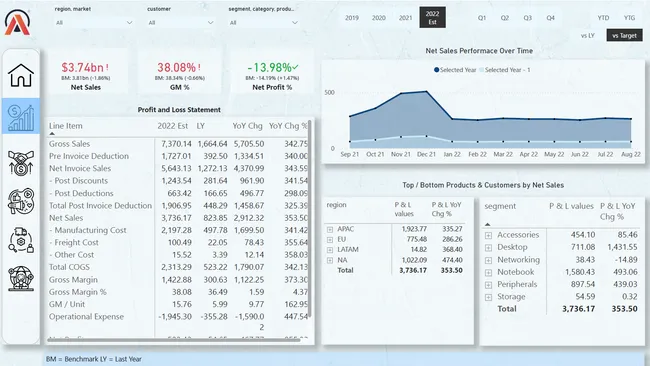The height and width of the screenshot is (366, 650).
Task: Select the 2022 Est year button
Action: [x=432, y=17]
